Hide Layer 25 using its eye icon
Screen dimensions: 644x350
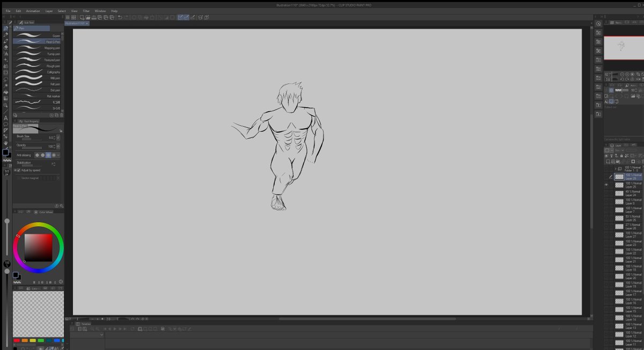coord(607,185)
